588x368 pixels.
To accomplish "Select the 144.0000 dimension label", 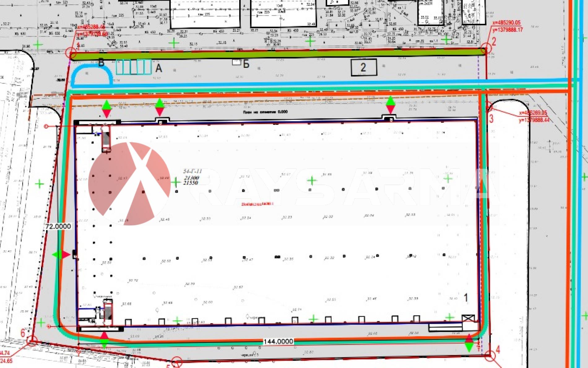I will 278,341.
